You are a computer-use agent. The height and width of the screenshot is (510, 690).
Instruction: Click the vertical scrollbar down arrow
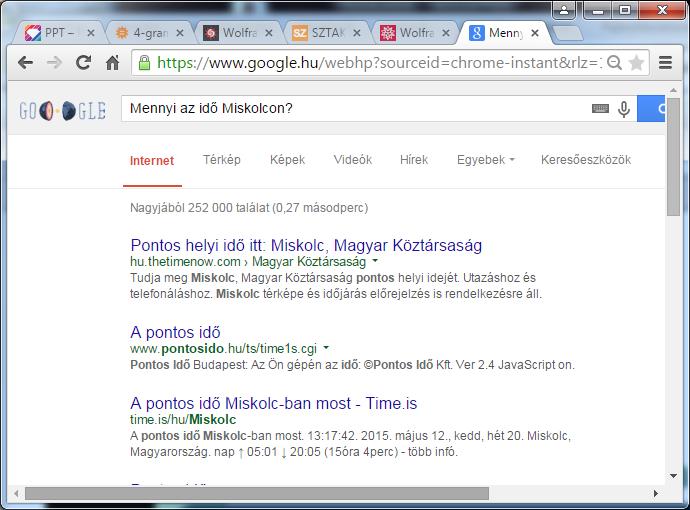click(673, 476)
